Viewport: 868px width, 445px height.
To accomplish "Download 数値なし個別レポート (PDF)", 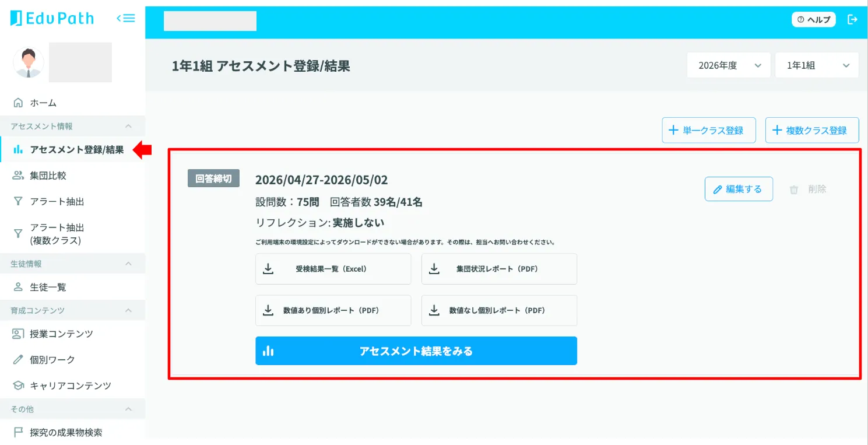I will (499, 310).
